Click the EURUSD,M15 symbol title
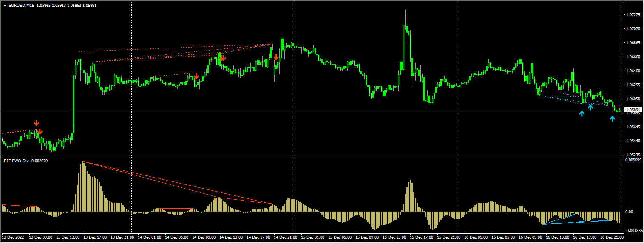Image resolution: width=644 pixels, height=243 pixels. 21,6
